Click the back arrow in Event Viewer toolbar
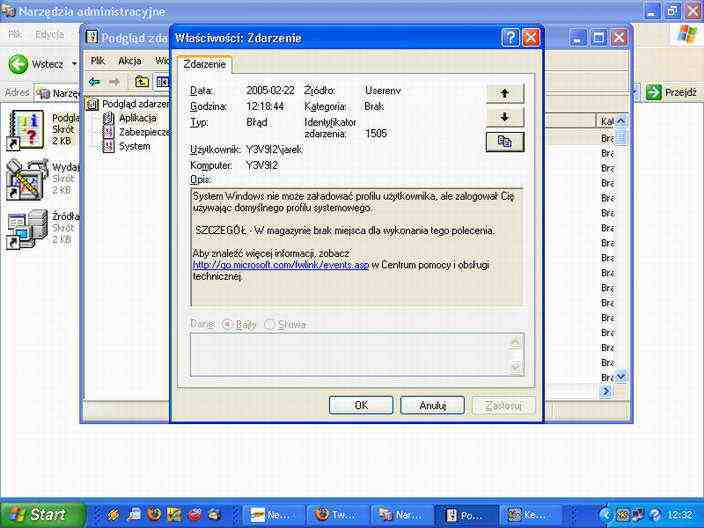704x528 pixels. click(95, 82)
